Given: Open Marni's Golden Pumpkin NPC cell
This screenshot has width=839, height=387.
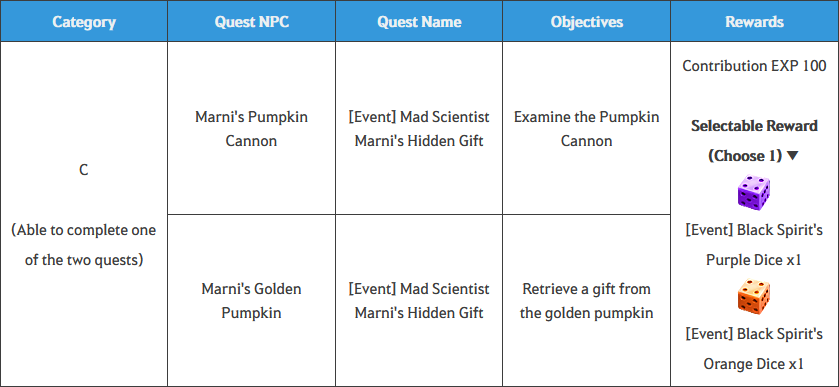Looking at the screenshot, I should tap(251, 301).
